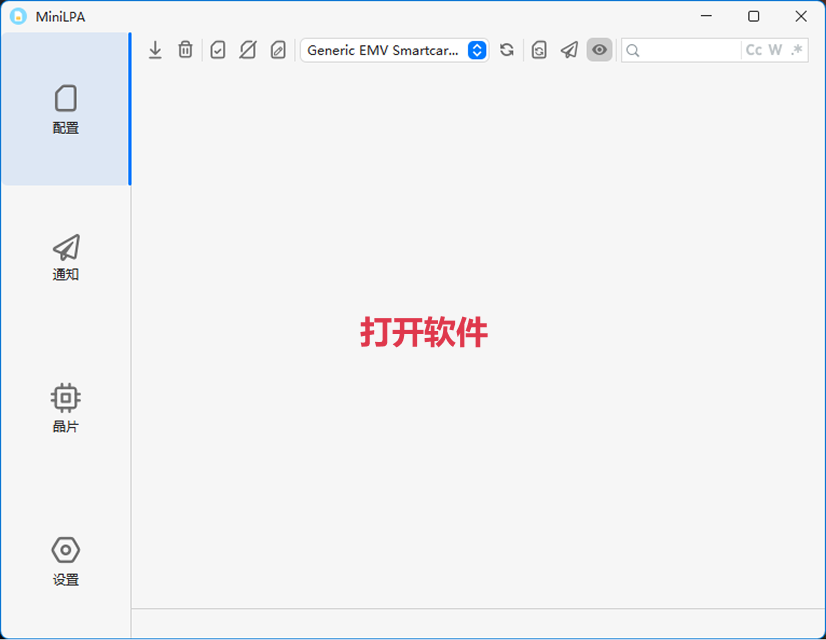Click the MiniLPA app logo icon
This screenshot has height=640, width=826.
(x=18, y=16)
